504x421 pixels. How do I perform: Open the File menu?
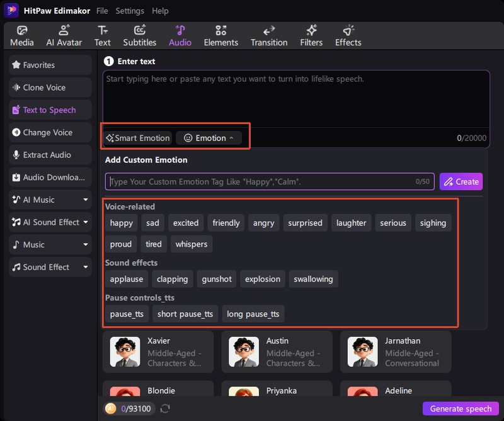(102, 11)
